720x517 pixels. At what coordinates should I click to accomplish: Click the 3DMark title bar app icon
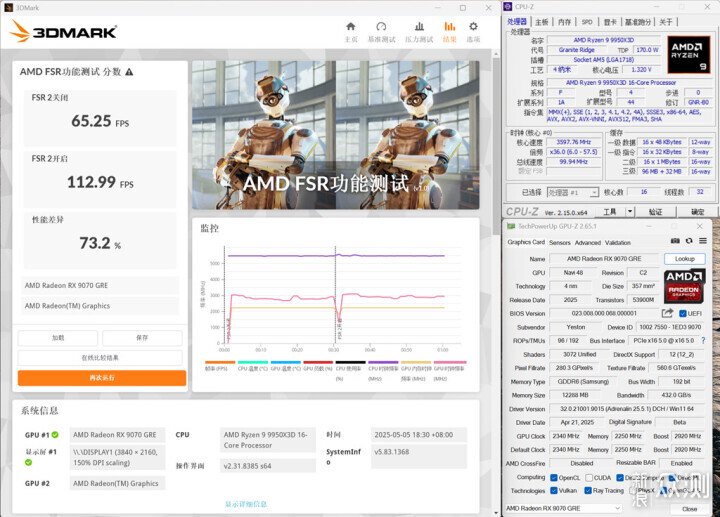[x=8, y=7]
